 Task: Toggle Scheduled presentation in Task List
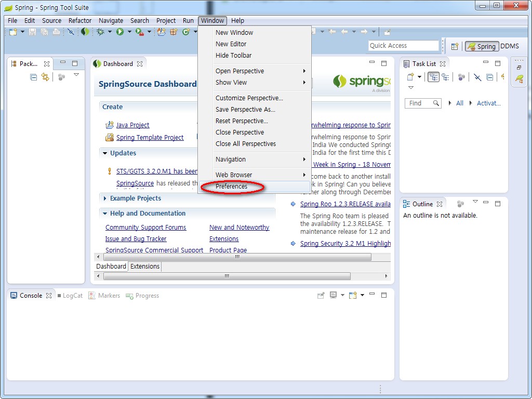coord(445,77)
